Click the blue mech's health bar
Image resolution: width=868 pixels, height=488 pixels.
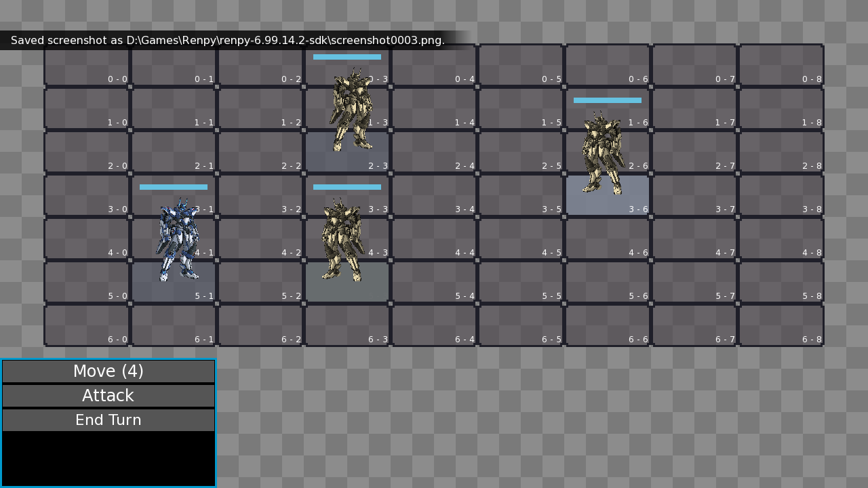(x=174, y=187)
